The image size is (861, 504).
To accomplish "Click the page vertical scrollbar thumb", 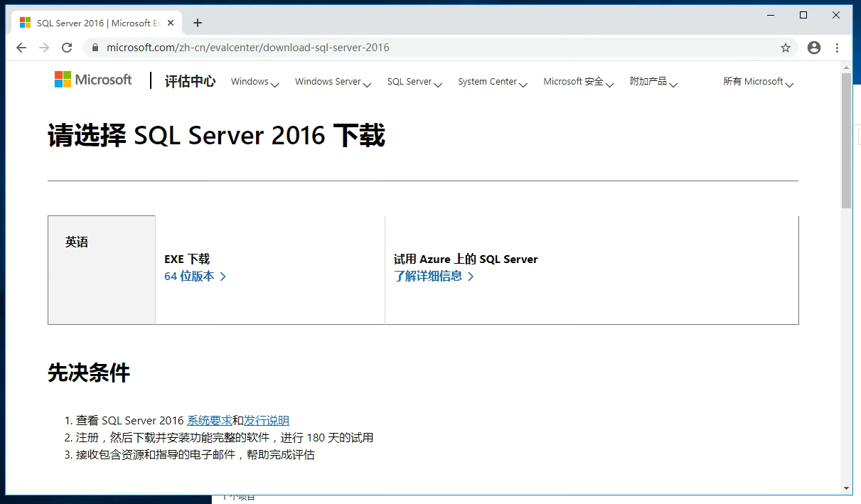I will 846,140.
